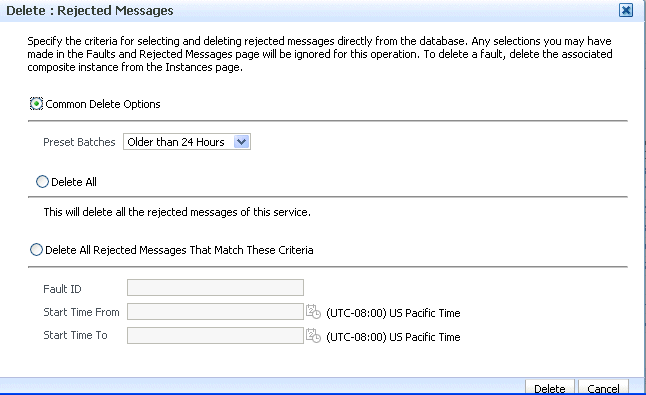Close the Delete Rejected Messages dialog
Viewport: 646px width, 395px height.
click(x=626, y=10)
